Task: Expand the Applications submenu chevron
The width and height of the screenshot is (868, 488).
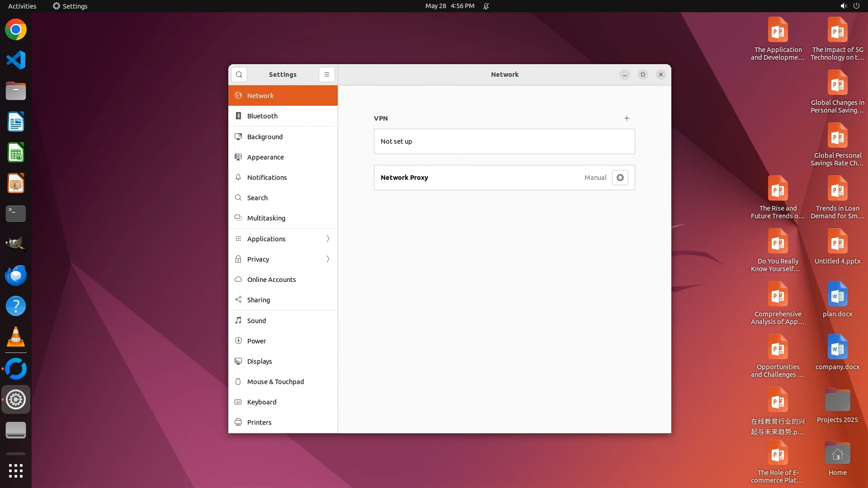Action: click(328, 239)
